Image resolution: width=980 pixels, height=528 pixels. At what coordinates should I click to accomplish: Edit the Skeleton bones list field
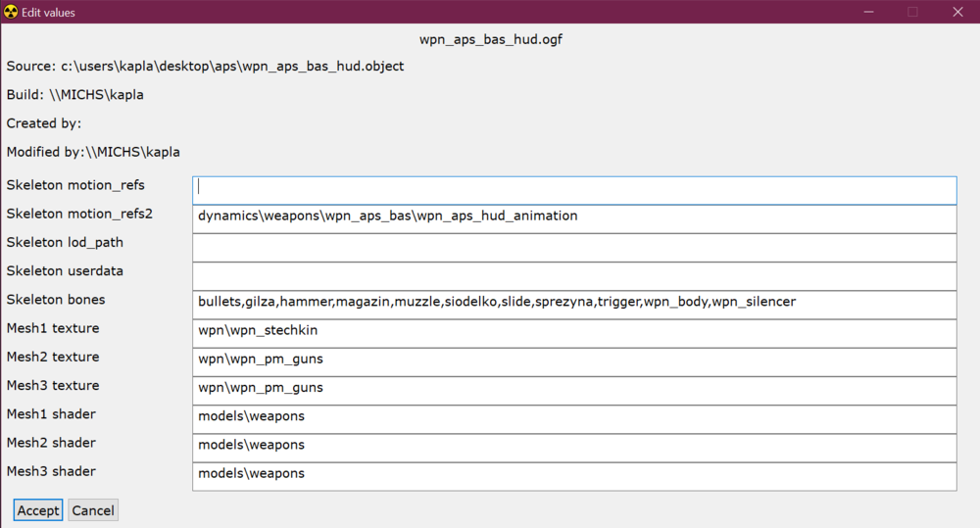[x=573, y=305]
